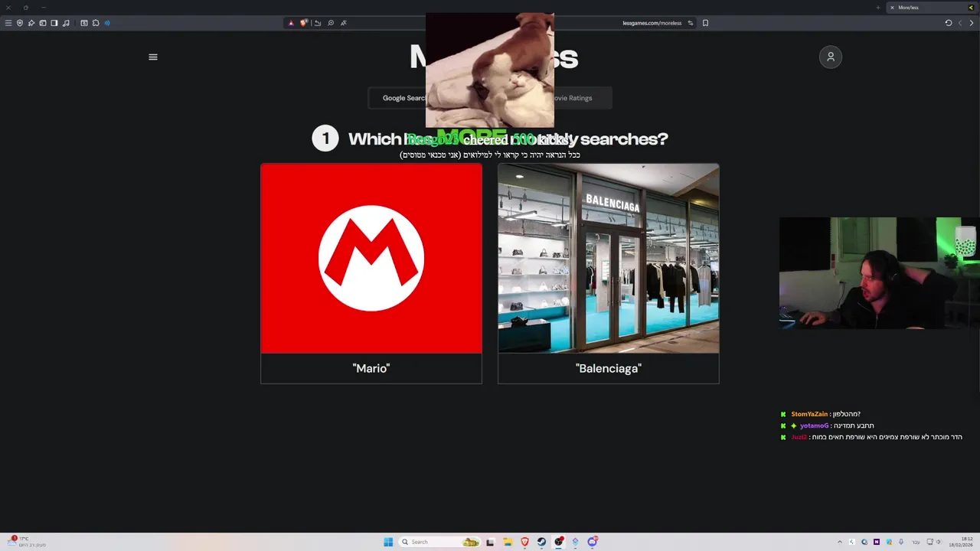Bookmark this page with bookmark icon

tap(705, 23)
